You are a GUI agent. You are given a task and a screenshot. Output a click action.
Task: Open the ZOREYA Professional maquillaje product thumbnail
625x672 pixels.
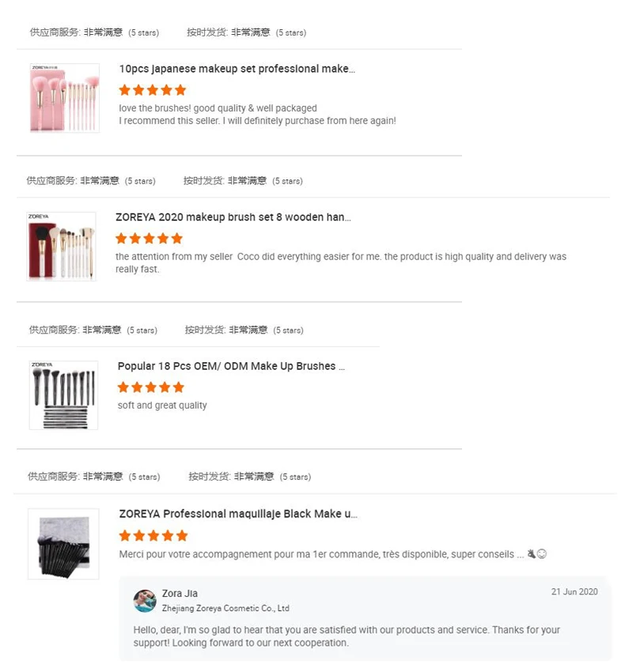(x=63, y=543)
